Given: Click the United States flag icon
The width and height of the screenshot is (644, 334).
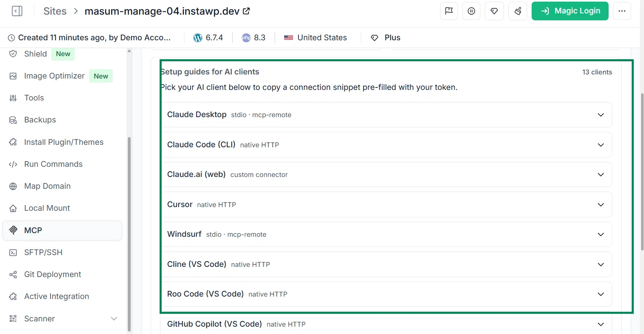Looking at the screenshot, I should click(x=289, y=38).
